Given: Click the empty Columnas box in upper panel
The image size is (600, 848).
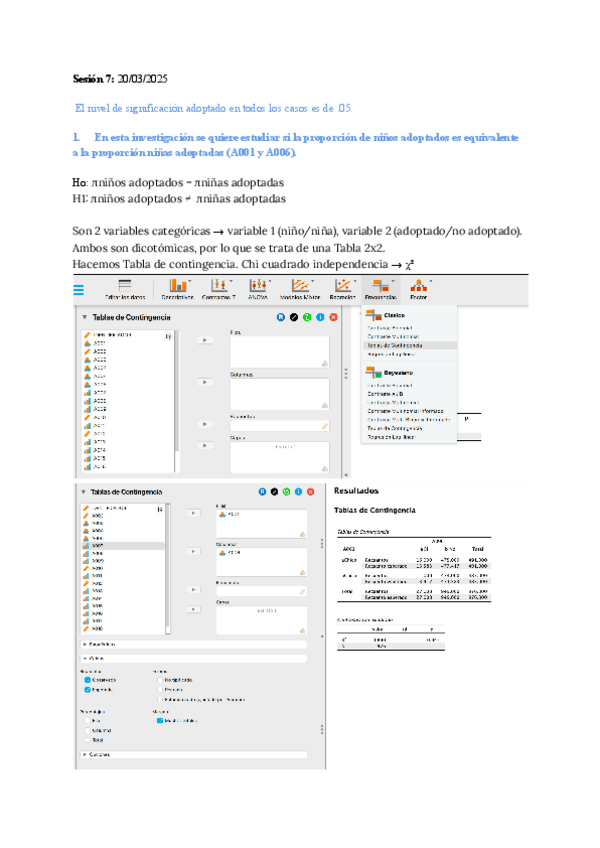Looking at the screenshot, I should point(280,394).
